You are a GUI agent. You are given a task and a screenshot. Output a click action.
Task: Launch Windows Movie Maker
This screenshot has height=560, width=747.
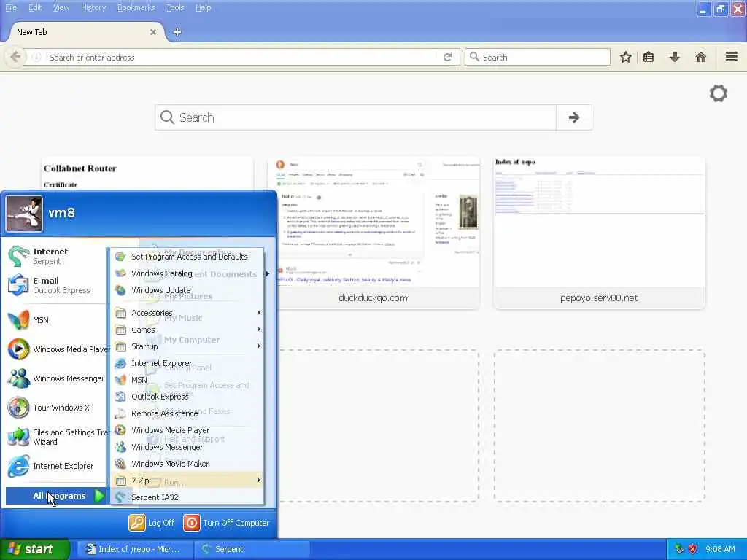[187, 464]
